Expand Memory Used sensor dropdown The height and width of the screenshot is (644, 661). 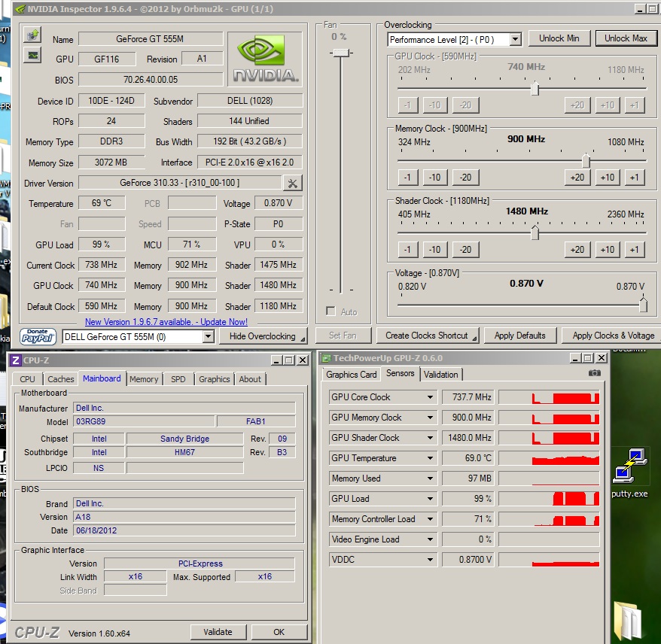coord(430,478)
